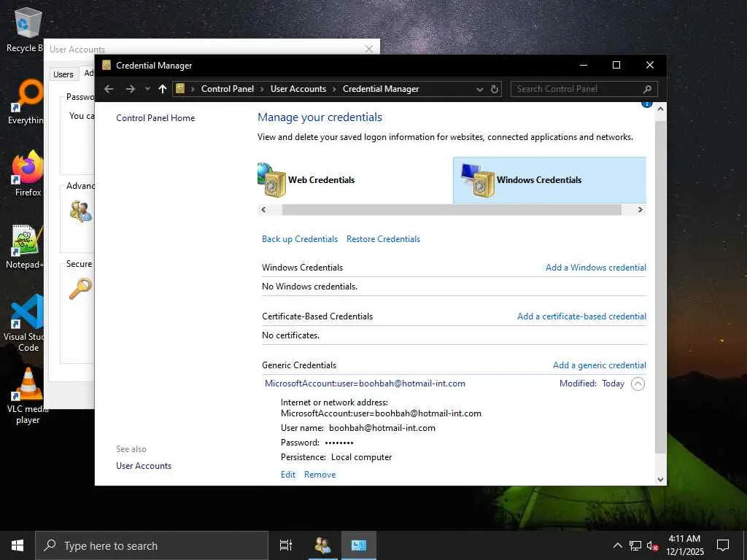Open the Windows Start menu
Screen dimensions: 747x560
tap(18, 545)
